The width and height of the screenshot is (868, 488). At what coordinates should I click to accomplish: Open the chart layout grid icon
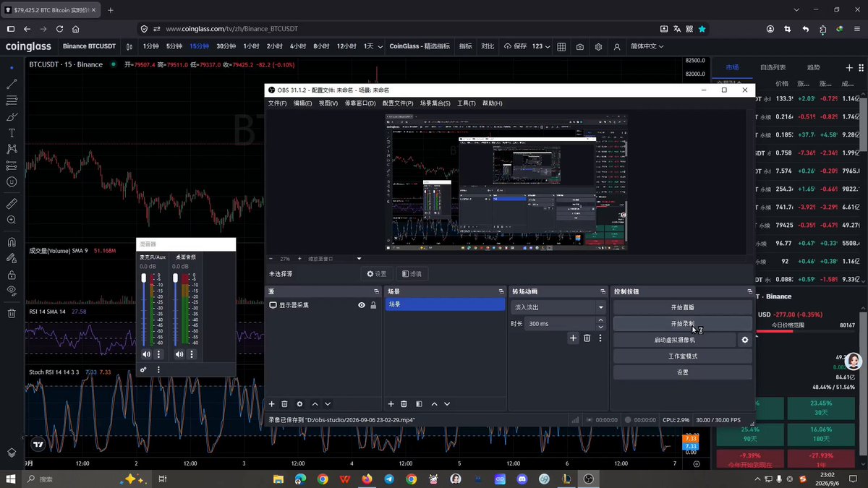pos(561,46)
